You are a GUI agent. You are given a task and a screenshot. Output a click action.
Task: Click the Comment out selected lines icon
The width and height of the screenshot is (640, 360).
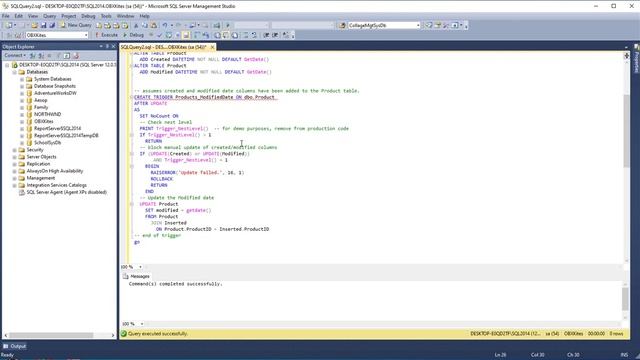click(246, 35)
